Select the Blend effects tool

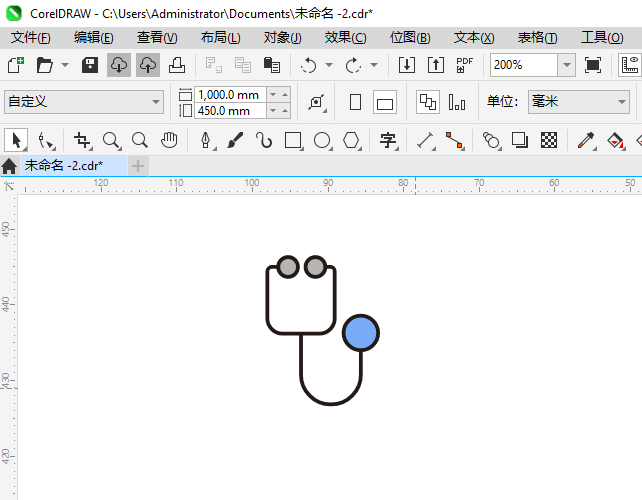coord(491,140)
